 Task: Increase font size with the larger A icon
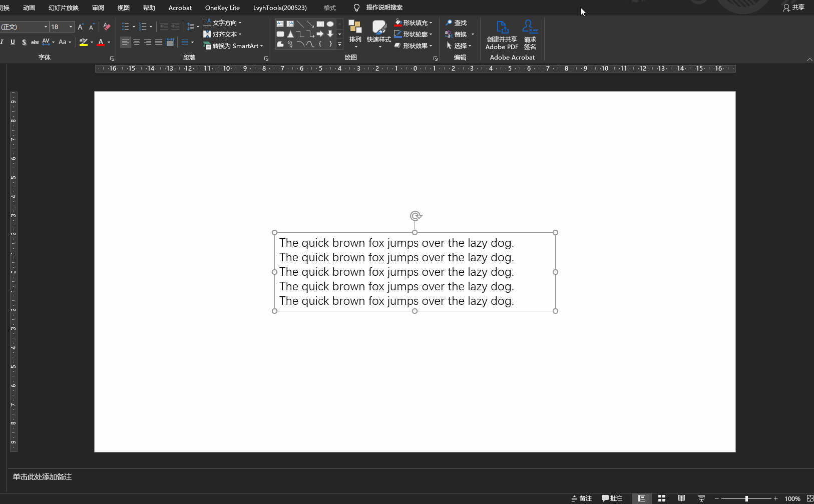[80, 27]
